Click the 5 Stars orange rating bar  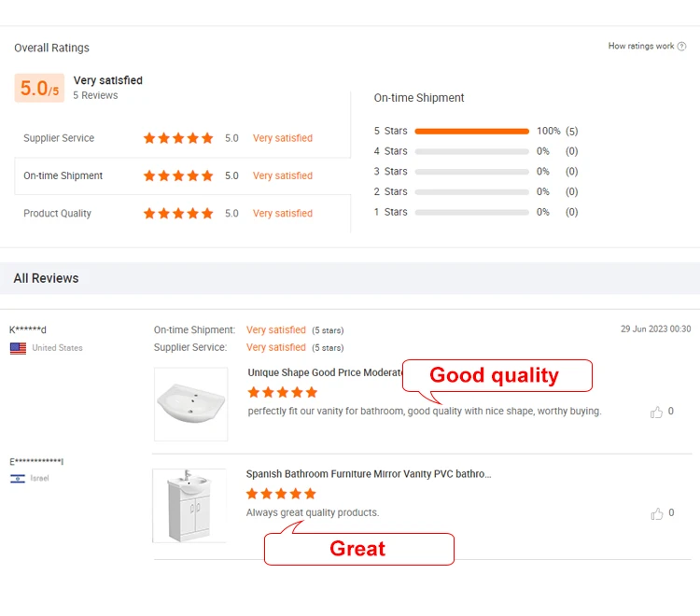click(471, 132)
